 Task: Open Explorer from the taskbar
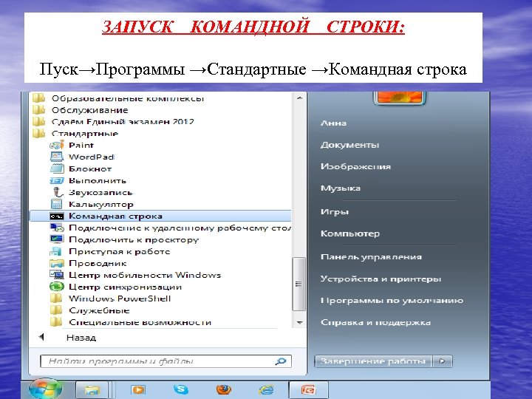[x=92, y=390]
